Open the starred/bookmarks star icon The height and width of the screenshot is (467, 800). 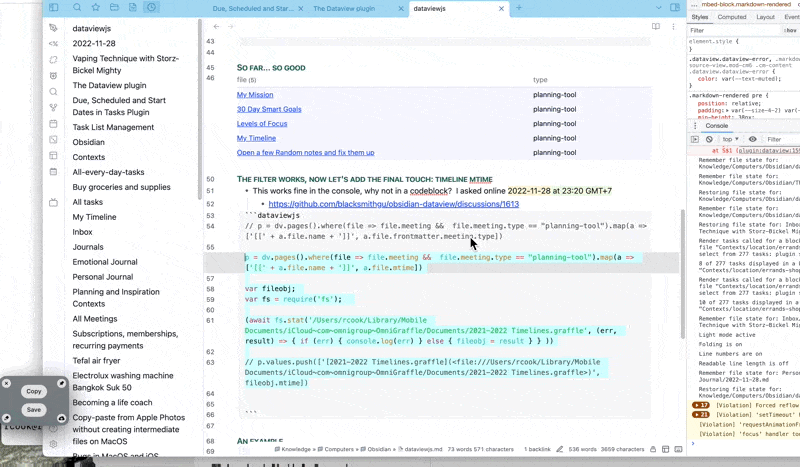[x=95, y=8]
